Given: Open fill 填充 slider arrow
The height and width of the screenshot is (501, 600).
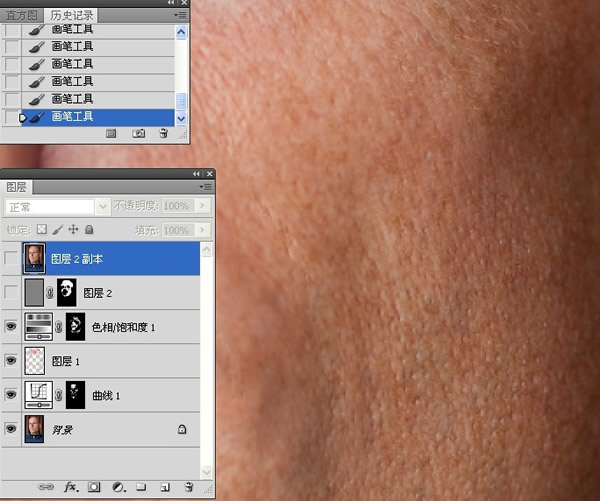Looking at the screenshot, I should (x=203, y=230).
